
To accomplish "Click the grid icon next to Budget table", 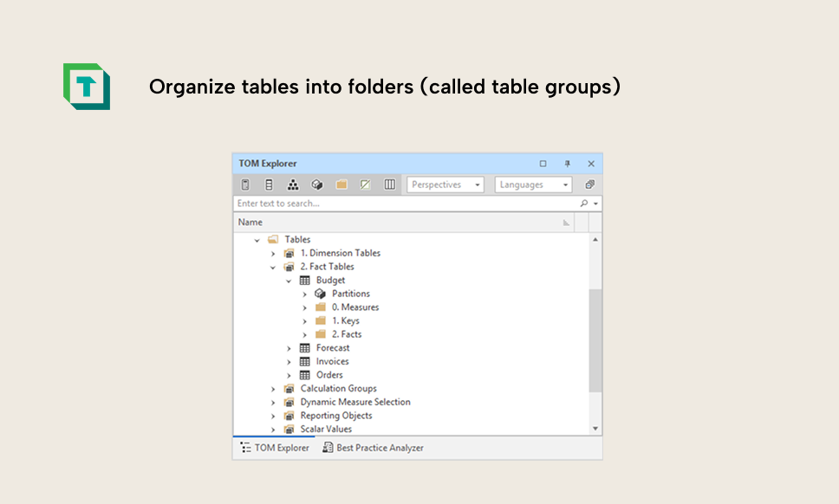I will 304,280.
